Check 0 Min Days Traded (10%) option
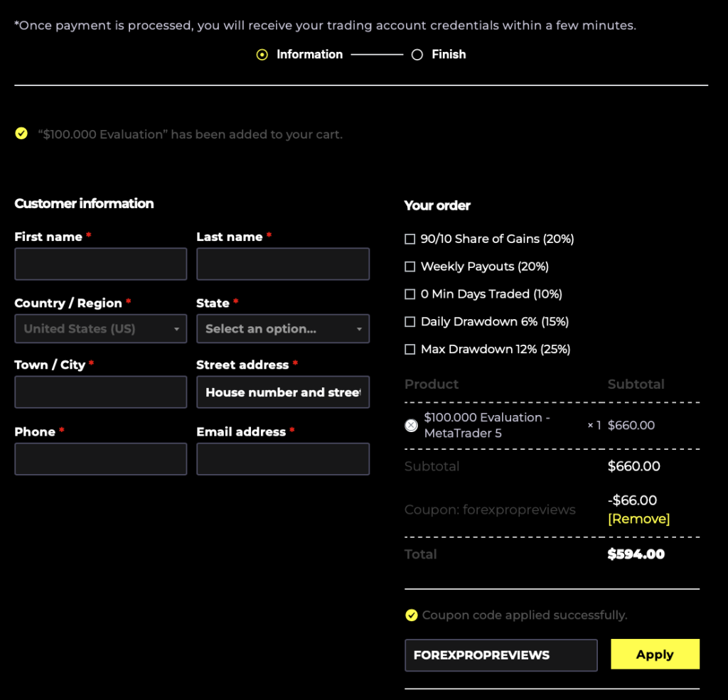Viewport: 728px width, 700px height. [x=409, y=294]
